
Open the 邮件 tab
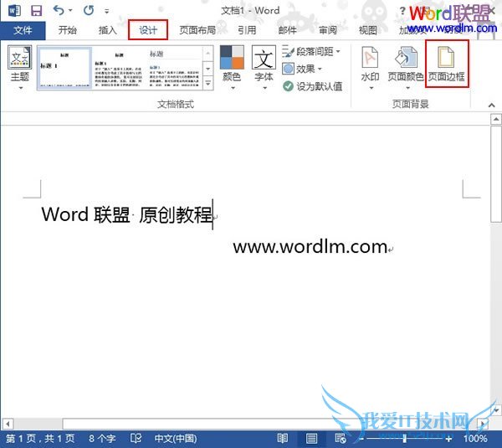(x=287, y=30)
